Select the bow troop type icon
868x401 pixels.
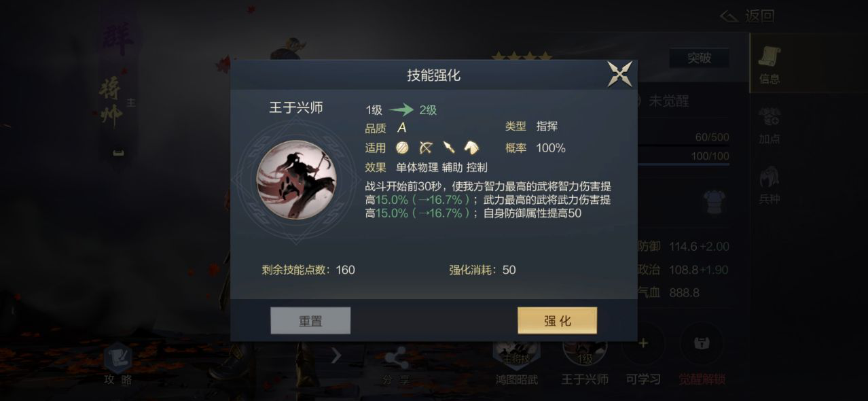click(x=426, y=147)
